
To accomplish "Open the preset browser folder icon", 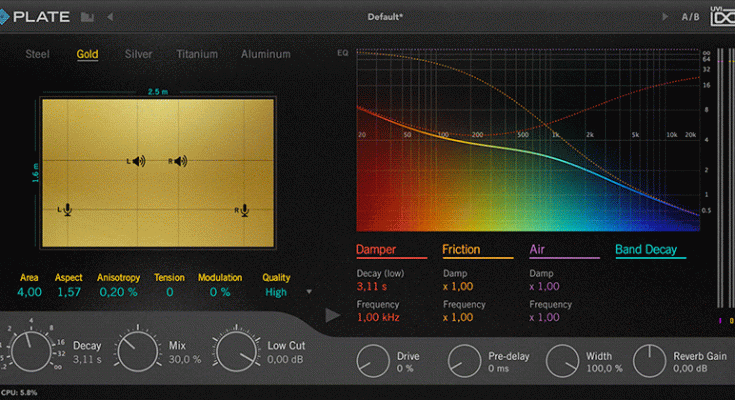I will click(x=88, y=17).
